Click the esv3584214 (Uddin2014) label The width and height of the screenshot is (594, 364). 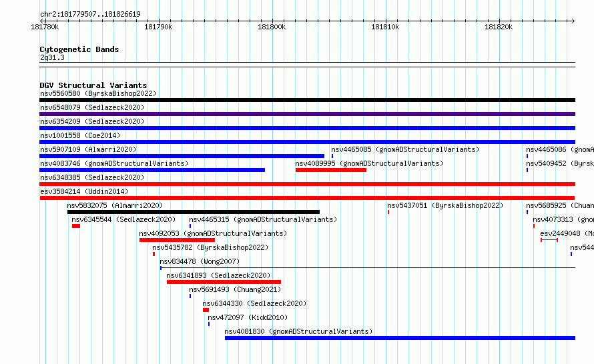pos(84,191)
